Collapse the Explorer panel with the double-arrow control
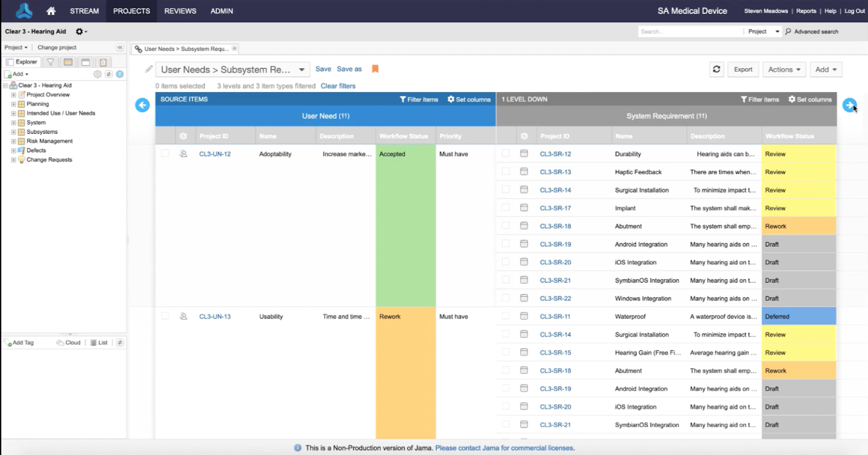Image resolution: width=868 pixels, height=455 pixels. pyautogui.click(x=119, y=47)
